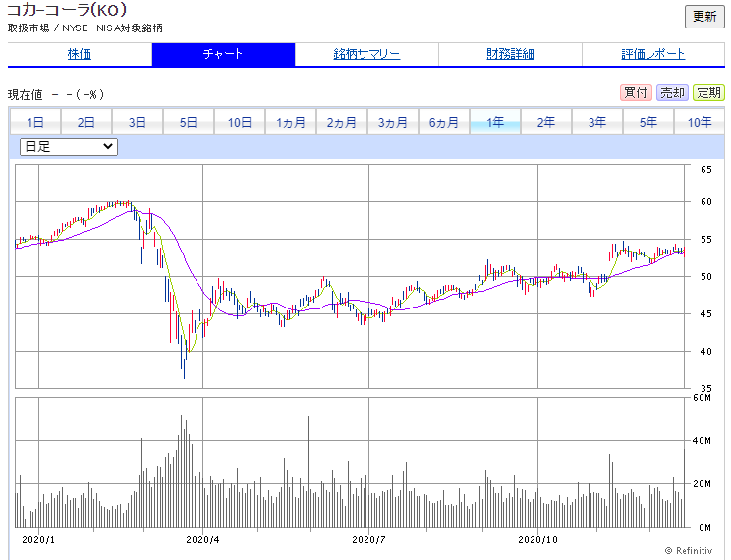
Task: Switch the chart period to 3カ月
Action: [x=393, y=122]
